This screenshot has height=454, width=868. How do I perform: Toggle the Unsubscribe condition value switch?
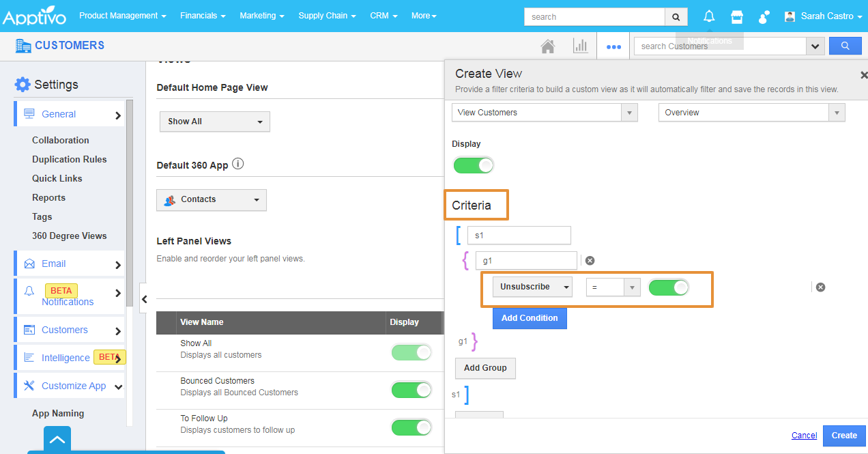pos(668,287)
